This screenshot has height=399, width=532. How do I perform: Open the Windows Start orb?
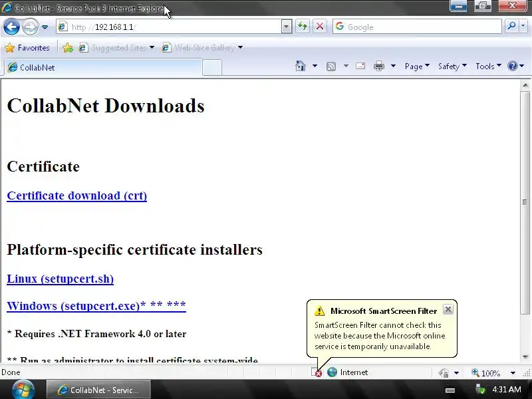point(23,390)
